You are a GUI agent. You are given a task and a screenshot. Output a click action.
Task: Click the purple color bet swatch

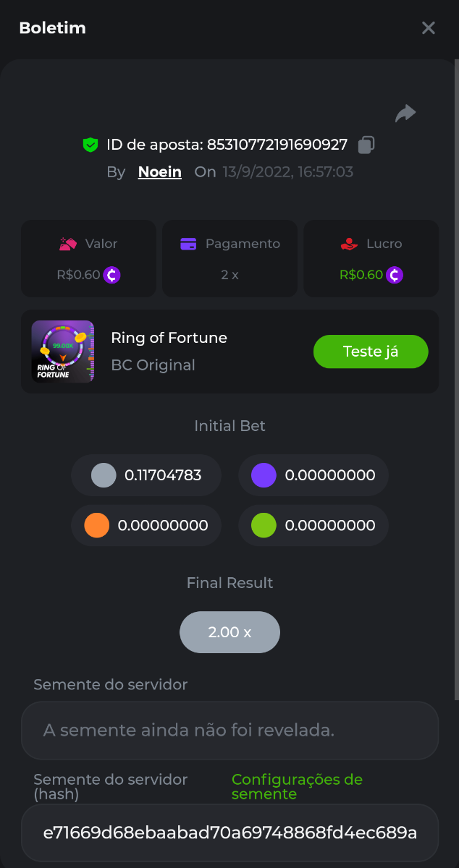click(x=264, y=475)
